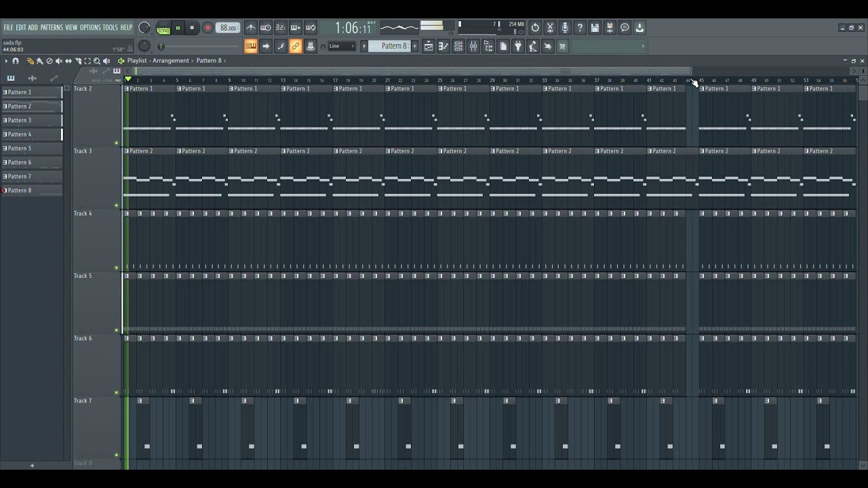This screenshot has width=868, height=488.
Task: Toggle overdub/blend recording icon
Action: point(296,28)
